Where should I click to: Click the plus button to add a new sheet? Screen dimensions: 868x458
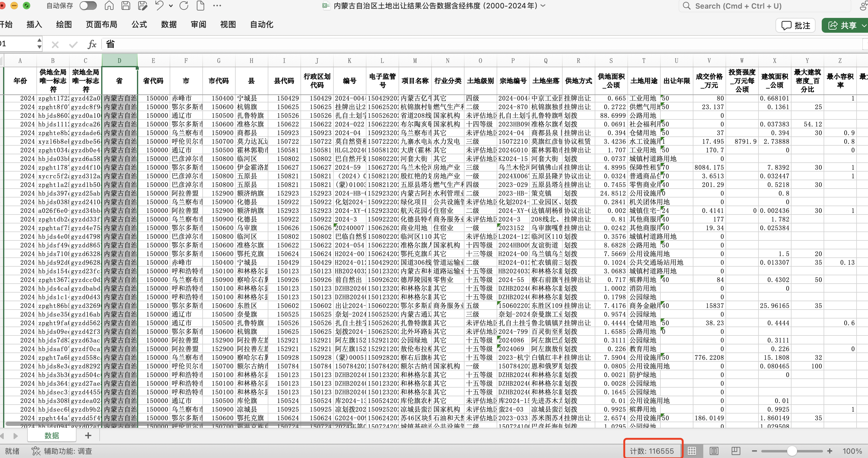tap(88, 435)
